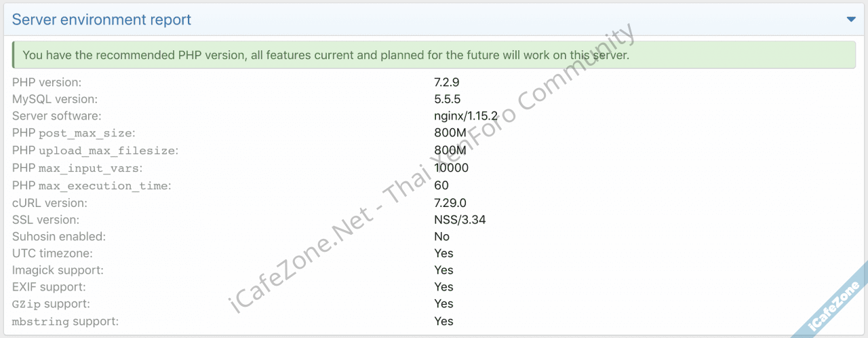Image resolution: width=868 pixels, height=338 pixels.
Task: Click the nginx/1.15.2 server software value
Action: (x=466, y=116)
